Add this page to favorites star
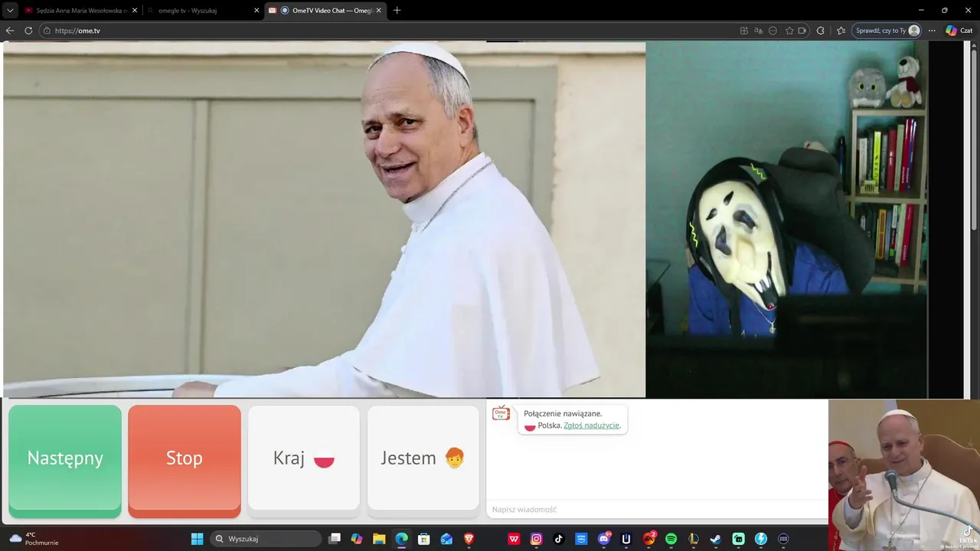Image resolution: width=980 pixels, height=551 pixels. click(x=789, y=31)
